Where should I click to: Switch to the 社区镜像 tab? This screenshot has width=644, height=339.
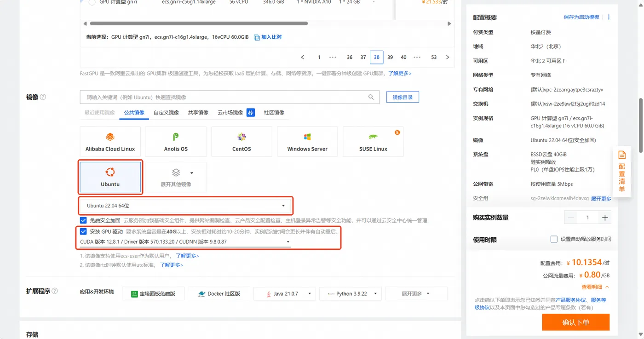[x=274, y=113]
